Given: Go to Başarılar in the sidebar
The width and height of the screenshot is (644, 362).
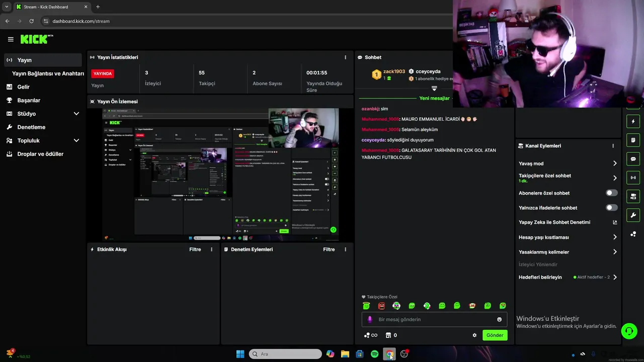Looking at the screenshot, I should pyautogui.click(x=29, y=100).
